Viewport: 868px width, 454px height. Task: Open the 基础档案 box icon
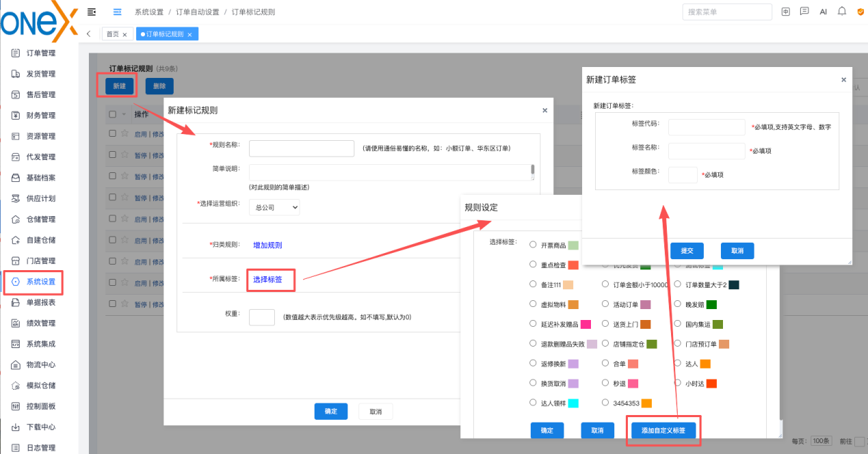click(x=16, y=178)
